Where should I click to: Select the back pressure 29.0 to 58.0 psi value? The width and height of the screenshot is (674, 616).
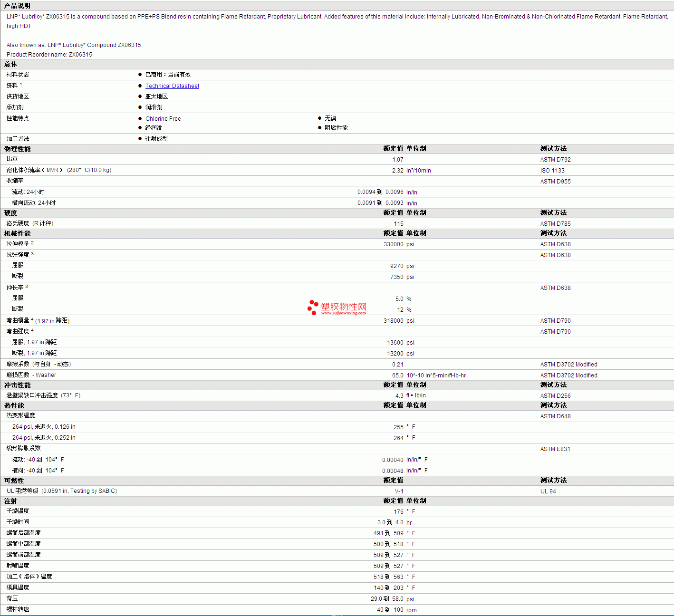(x=393, y=599)
